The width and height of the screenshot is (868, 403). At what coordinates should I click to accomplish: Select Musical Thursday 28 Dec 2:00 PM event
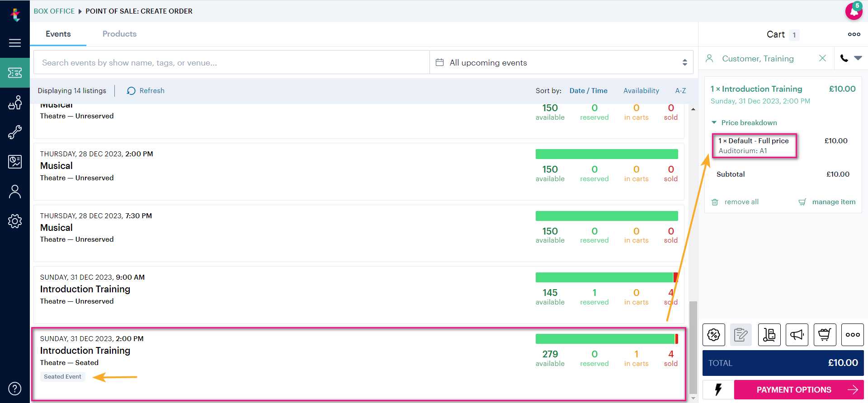click(359, 172)
